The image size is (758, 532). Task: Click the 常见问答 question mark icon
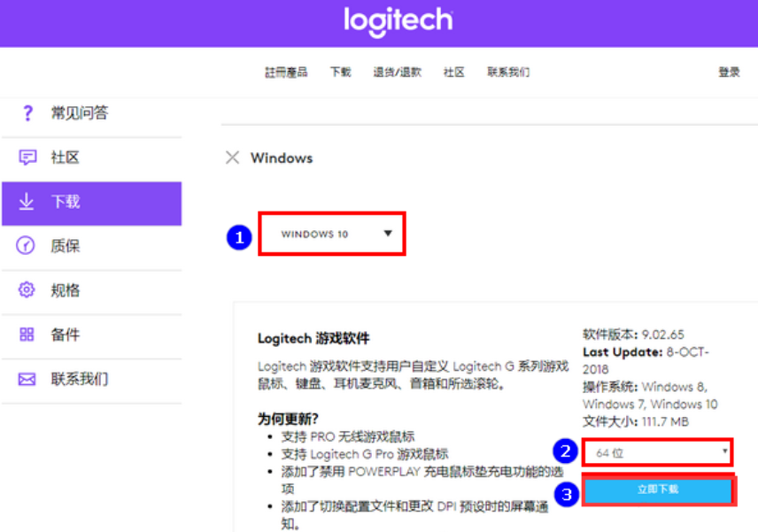point(27,113)
